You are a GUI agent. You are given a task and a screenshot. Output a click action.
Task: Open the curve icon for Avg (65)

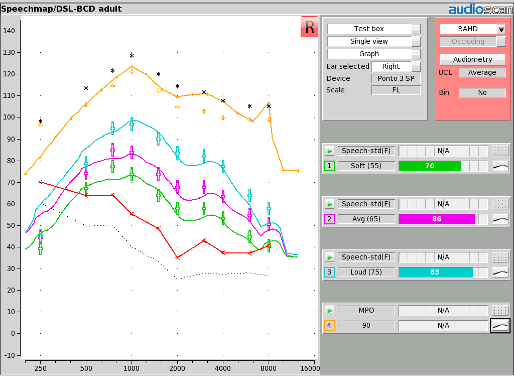coord(500,219)
